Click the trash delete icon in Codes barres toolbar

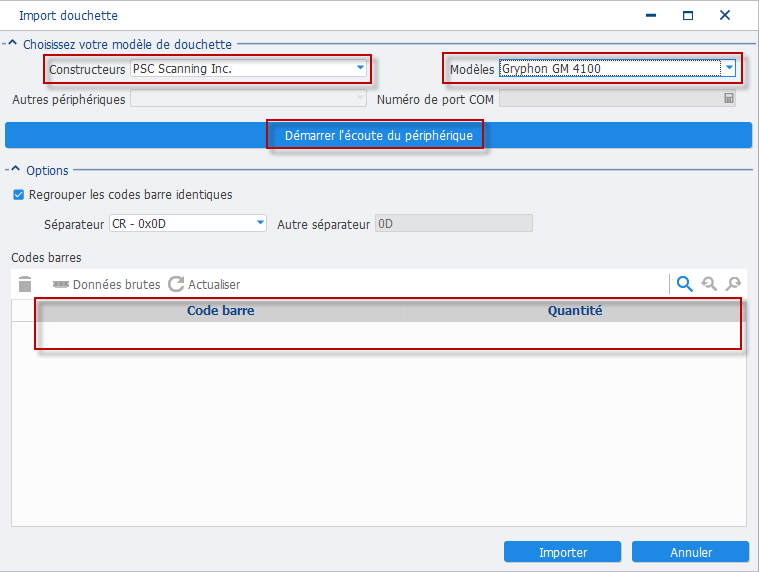click(x=25, y=284)
